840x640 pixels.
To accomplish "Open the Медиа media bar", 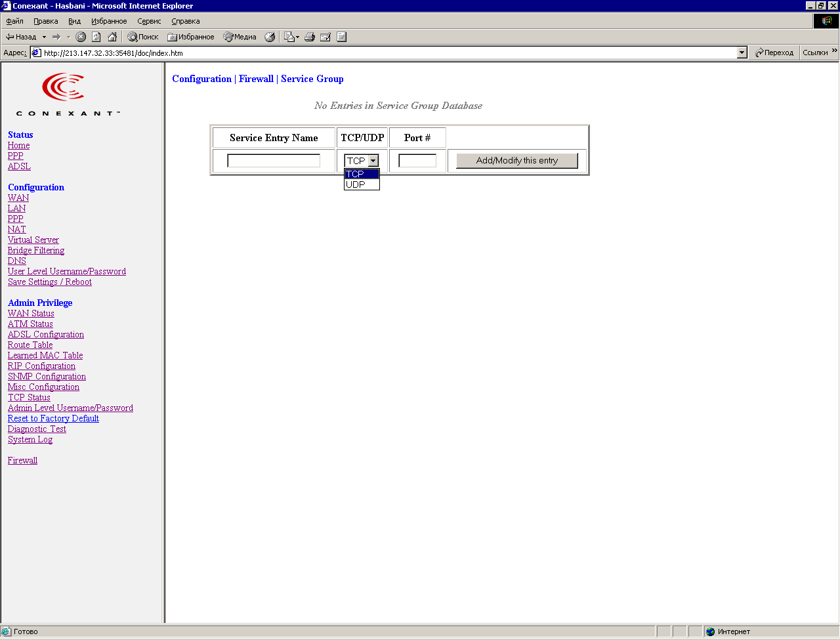I will 240,37.
